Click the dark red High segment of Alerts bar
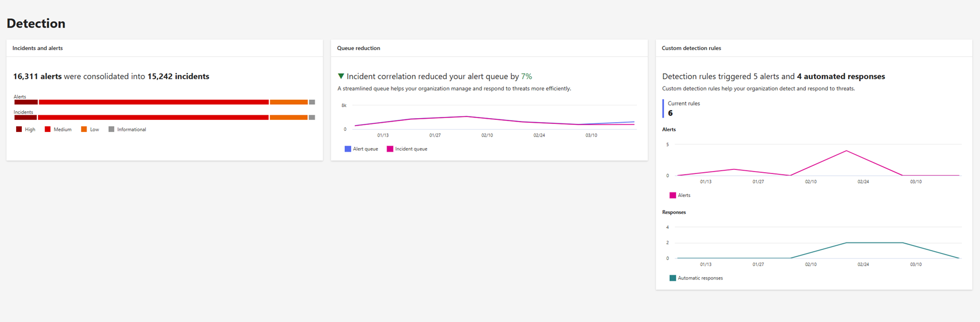 26,102
